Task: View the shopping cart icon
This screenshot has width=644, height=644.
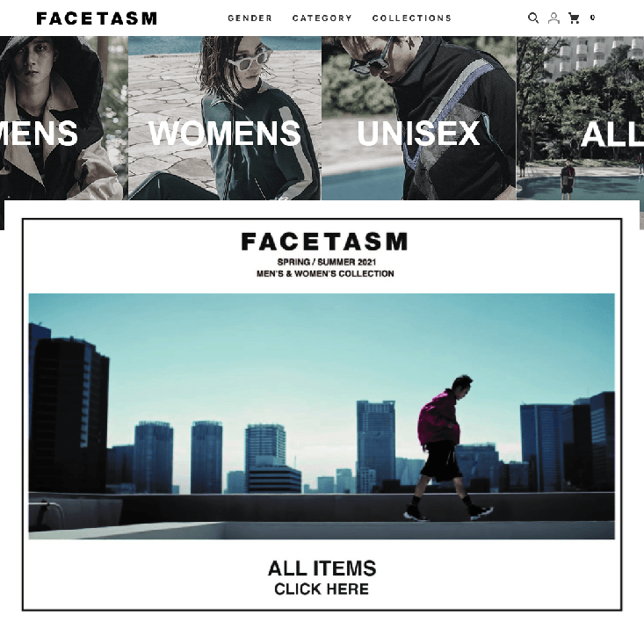Action: pyautogui.click(x=574, y=18)
